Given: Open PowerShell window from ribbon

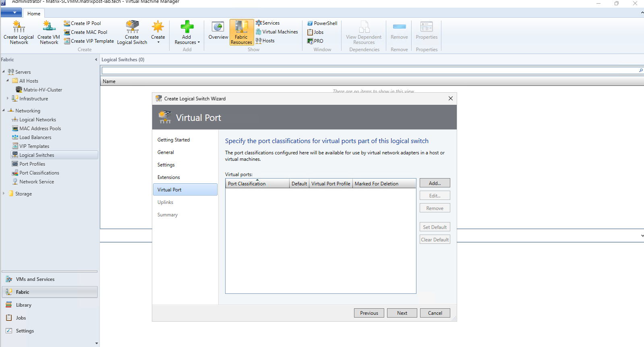Looking at the screenshot, I should [322, 23].
